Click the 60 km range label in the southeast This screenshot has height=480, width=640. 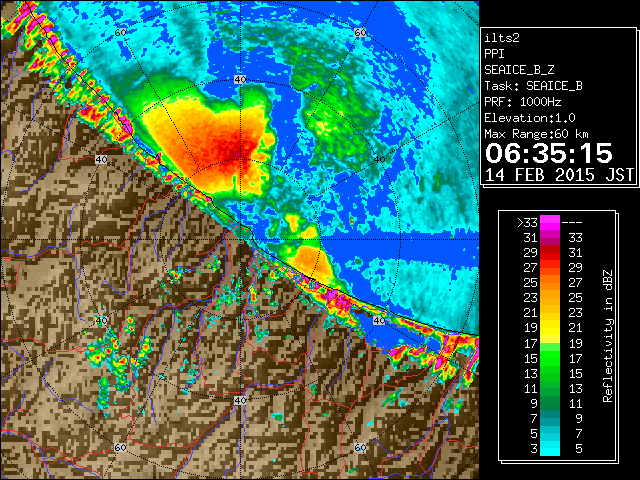[x=360, y=447]
